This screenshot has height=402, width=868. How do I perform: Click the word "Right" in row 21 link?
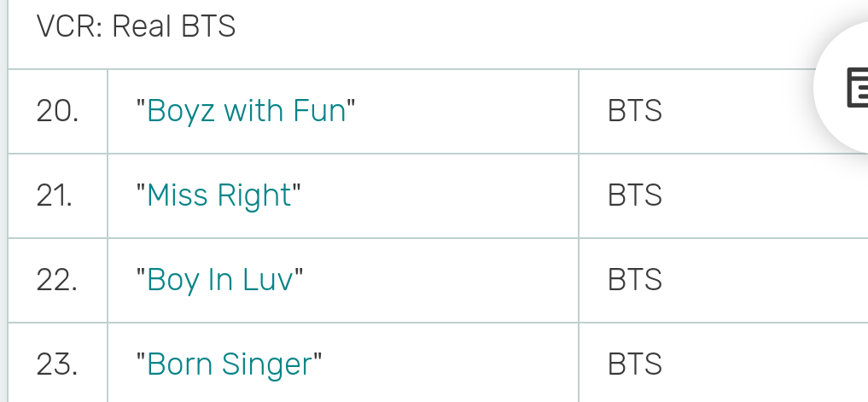tap(255, 195)
